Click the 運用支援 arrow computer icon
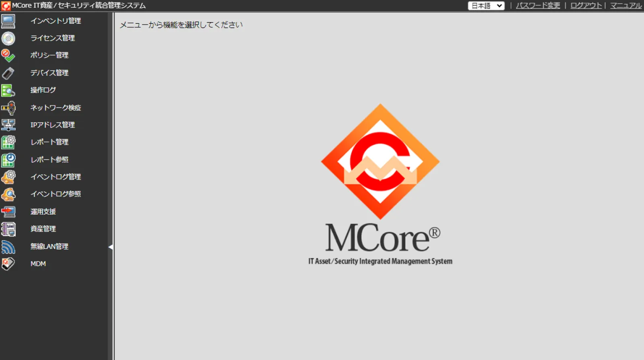Viewport: 644px width, 360px height. [8, 212]
